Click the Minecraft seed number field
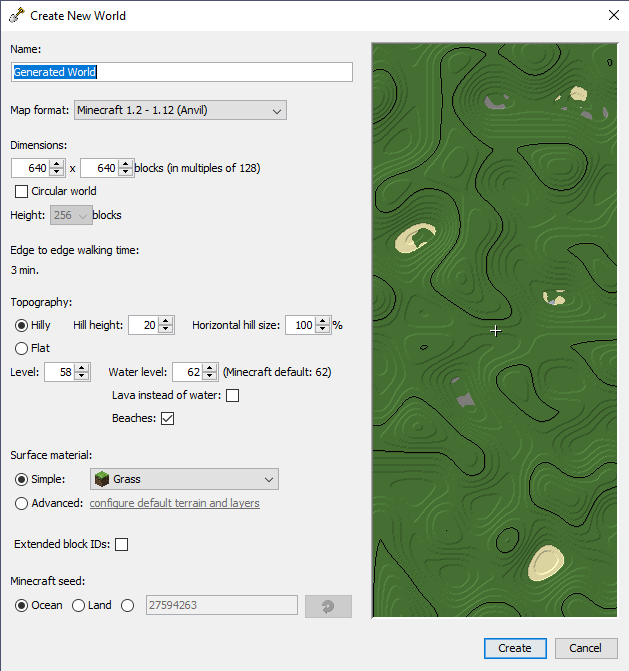The image size is (629, 671). pyautogui.click(x=222, y=605)
